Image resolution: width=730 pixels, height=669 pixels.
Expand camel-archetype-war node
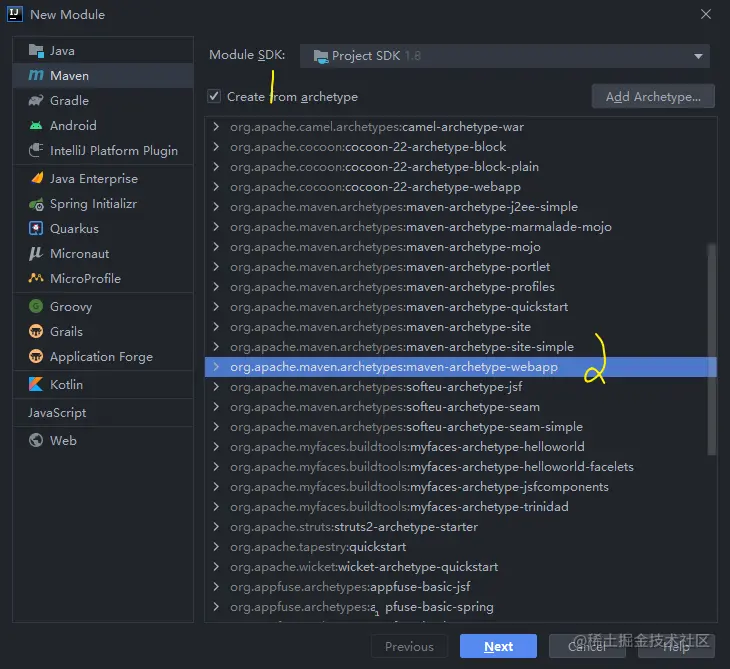click(x=216, y=126)
